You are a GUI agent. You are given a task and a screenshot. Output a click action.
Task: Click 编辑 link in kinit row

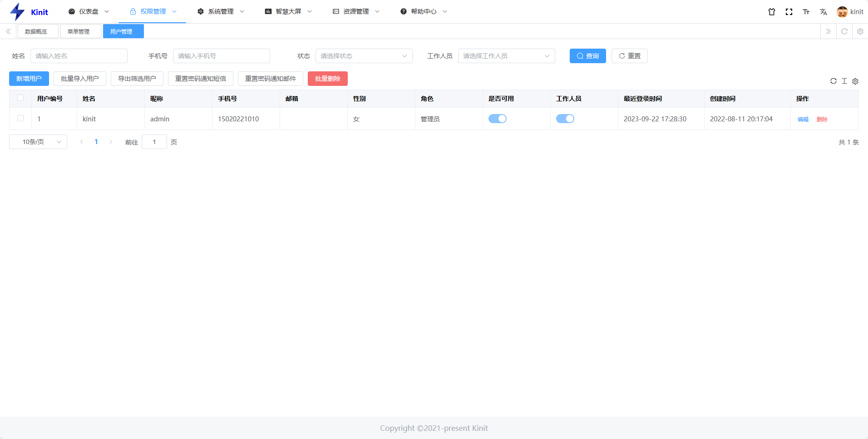tap(803, 119)
